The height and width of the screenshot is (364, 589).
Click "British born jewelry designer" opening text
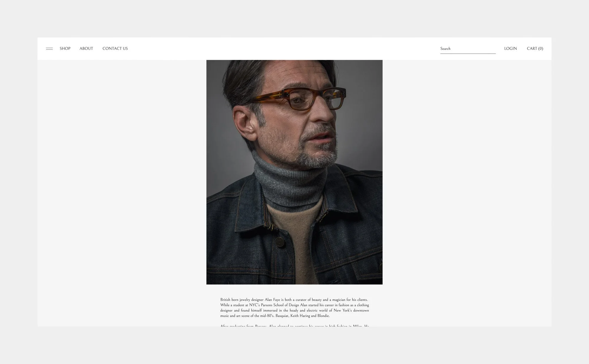(242, 300)
